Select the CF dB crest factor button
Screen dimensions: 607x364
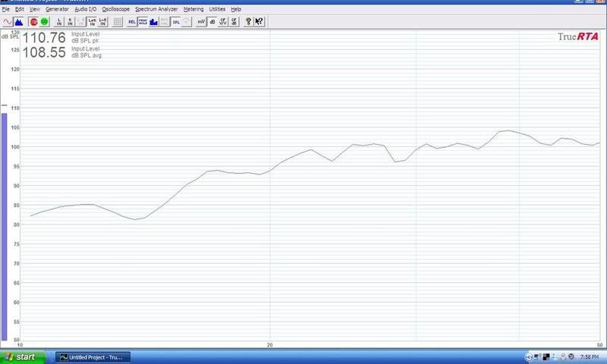pyautogui.click(x=234, y=22)
